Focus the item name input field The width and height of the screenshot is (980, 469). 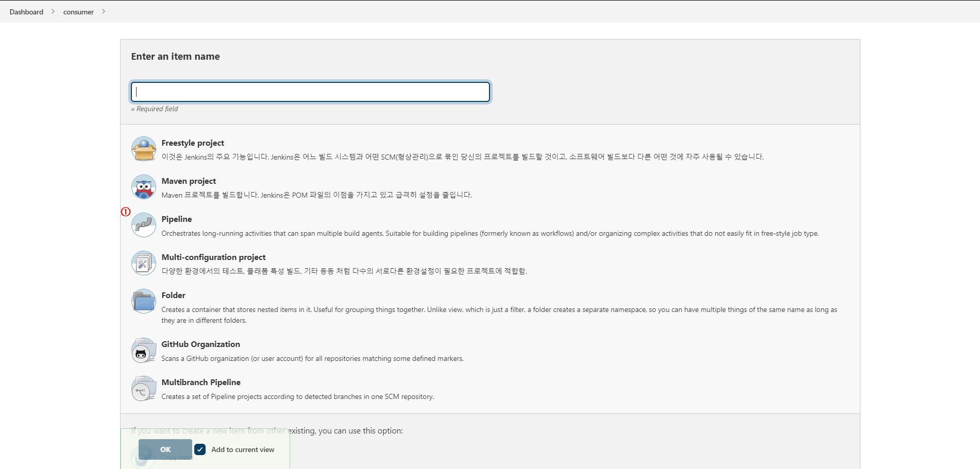pos(310,92)
